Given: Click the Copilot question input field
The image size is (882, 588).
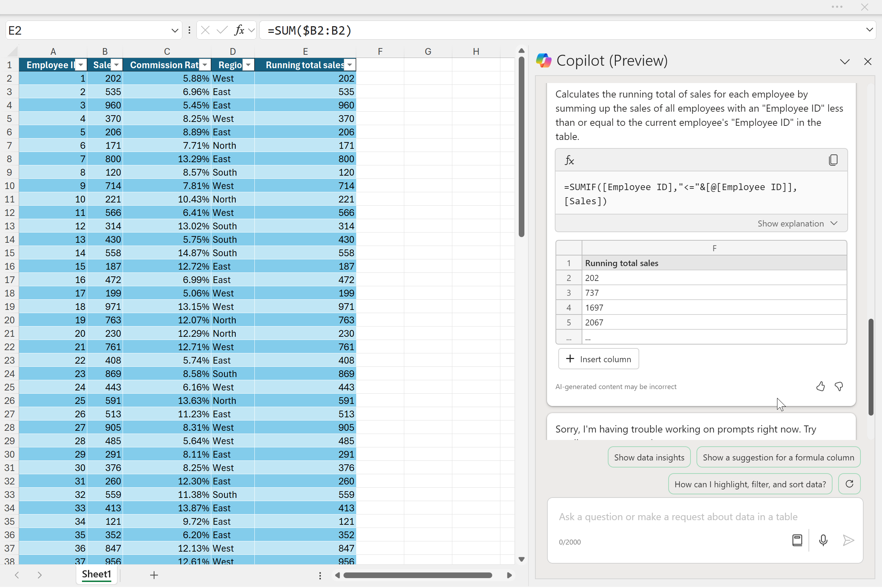Looking at the screenshot, I should point(678,517).
